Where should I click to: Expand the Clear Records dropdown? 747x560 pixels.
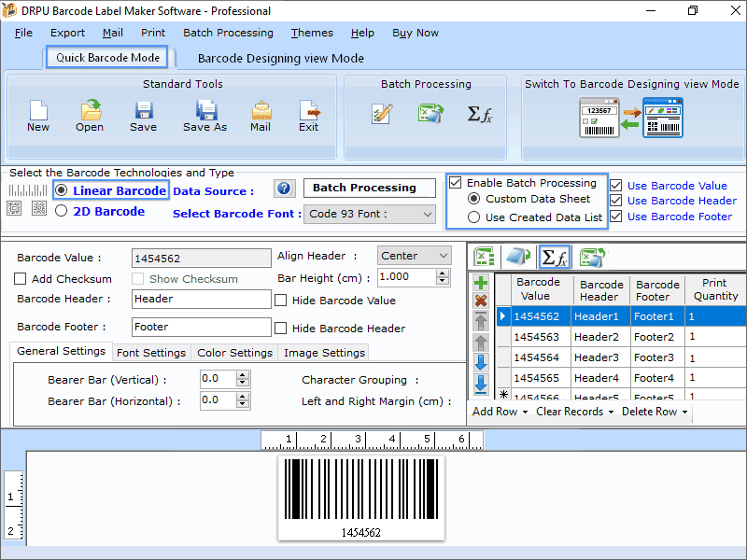(x=611, y=412)
